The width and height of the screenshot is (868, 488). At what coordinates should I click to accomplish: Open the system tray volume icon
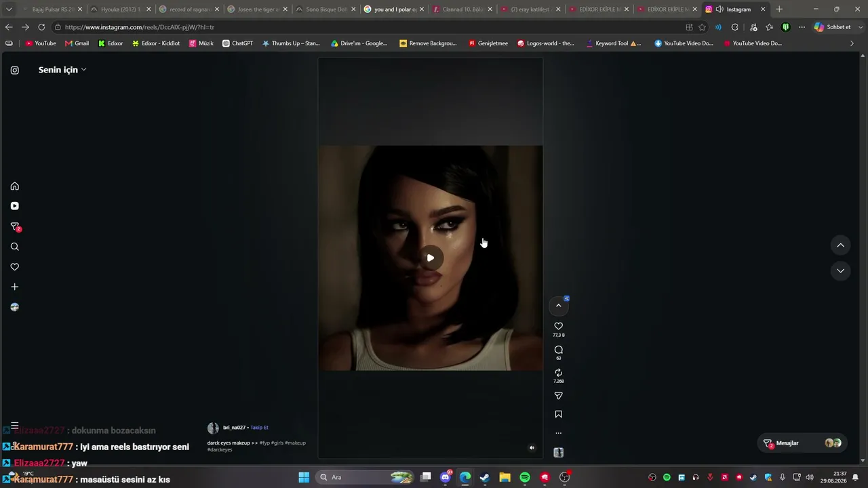pyautogui.click(x=810, y=477)
